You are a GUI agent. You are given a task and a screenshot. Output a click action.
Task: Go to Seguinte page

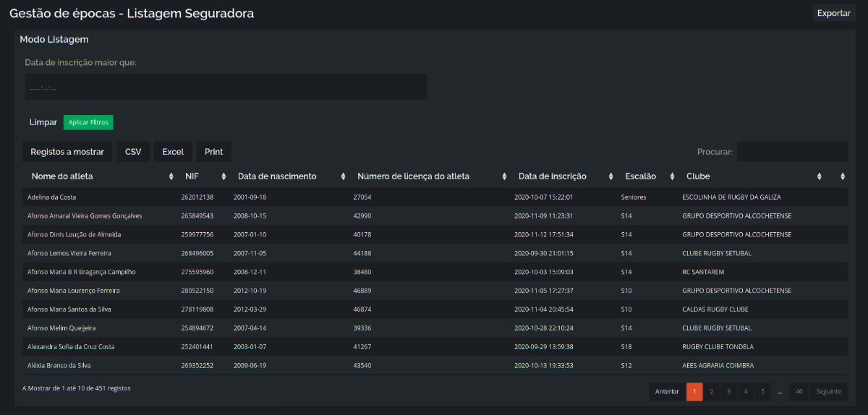(x=828, y=391)
